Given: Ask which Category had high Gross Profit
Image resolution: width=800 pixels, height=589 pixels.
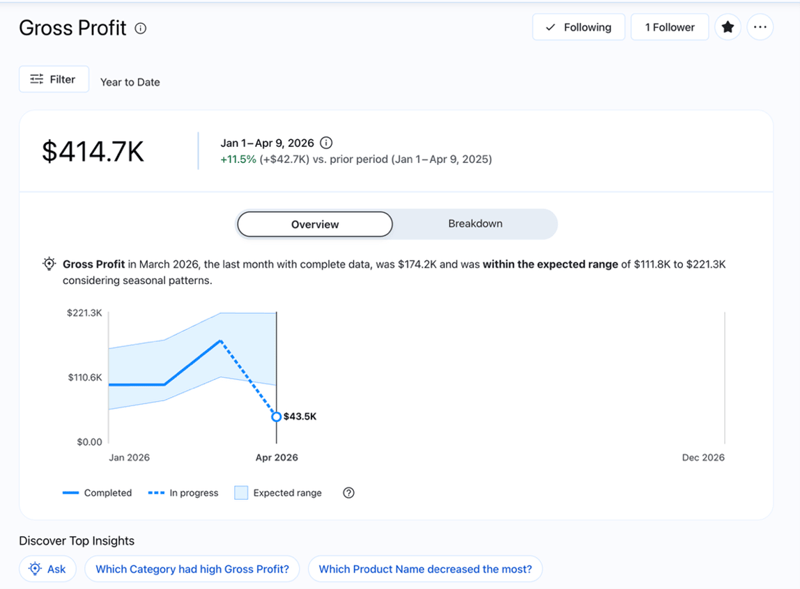Looking at the screenshot, I should point(192,568).
